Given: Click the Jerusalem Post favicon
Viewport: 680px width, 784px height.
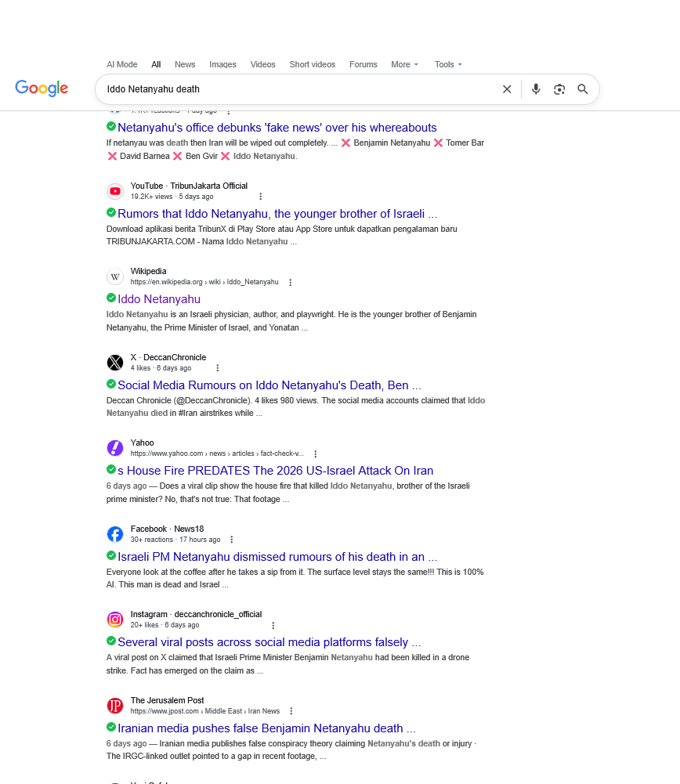Looking at the screenshot, I should [115, 706].
